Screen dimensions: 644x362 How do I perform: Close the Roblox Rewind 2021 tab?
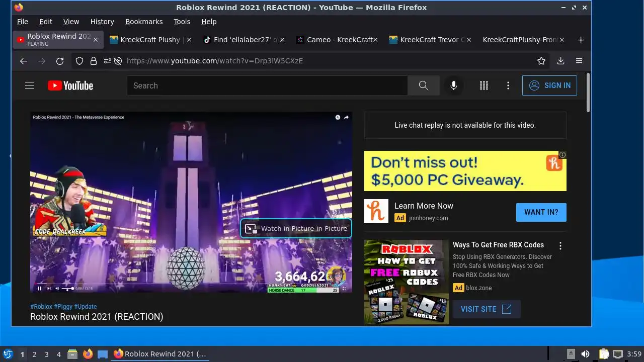95,40
